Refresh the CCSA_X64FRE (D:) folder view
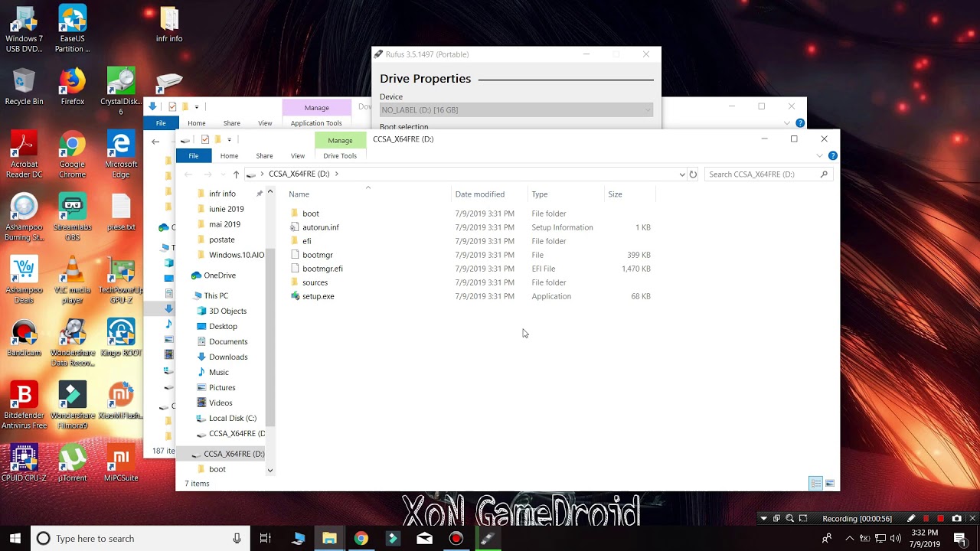 693,174
